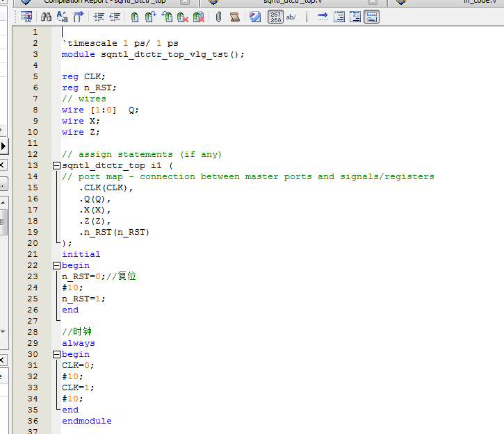
Task: Increase indent of selected code
Action: tap(99, 17)
